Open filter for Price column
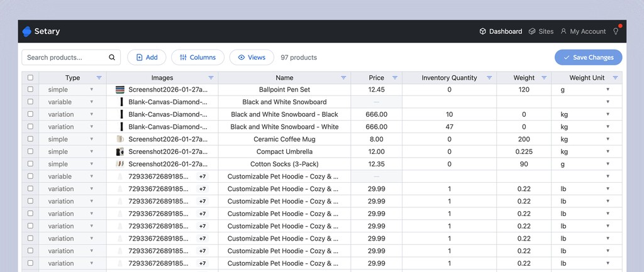This screenshot has height=272, width=644. point(395,77)
